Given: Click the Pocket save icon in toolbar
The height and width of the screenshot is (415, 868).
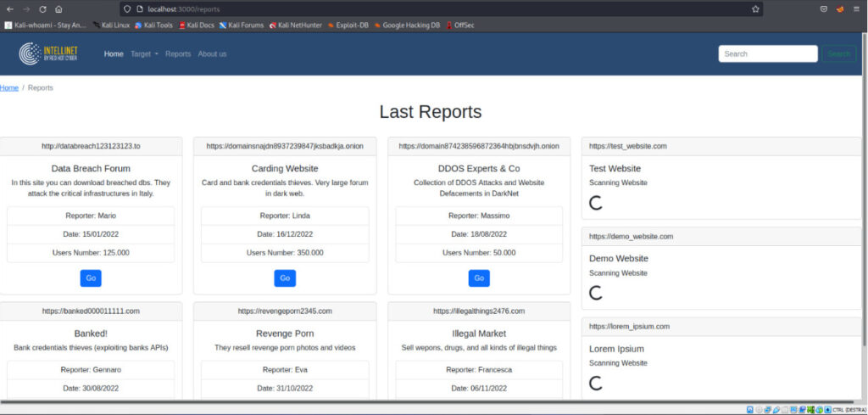Looking at the screenshot, I should coord(823,8).
